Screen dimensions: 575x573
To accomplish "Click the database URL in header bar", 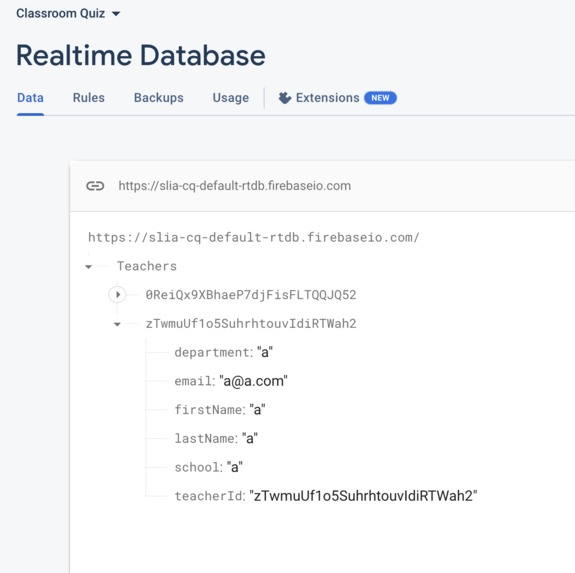I will [x=235, y=186].
